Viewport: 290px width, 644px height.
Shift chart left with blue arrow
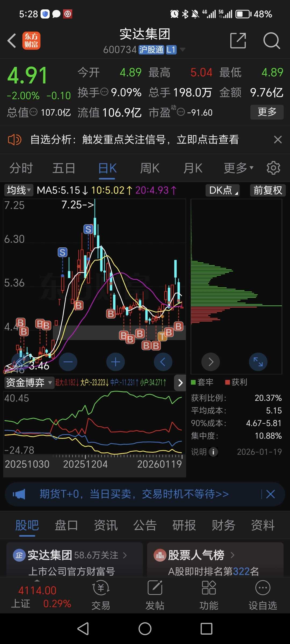coord(163,362)
